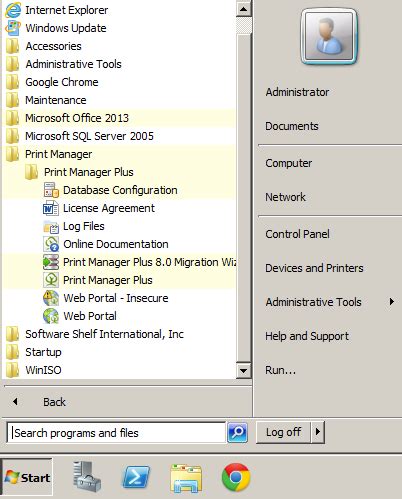Image resolution: width=402 pixels, height=499 pixels.
Task: Open the License Agreement Word document icon
Action: tap(51, 208)
